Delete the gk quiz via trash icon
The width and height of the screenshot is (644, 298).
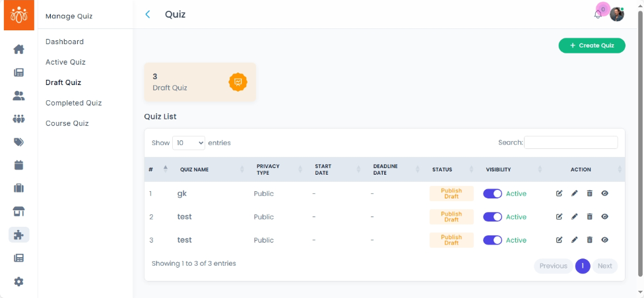point(590,194)
